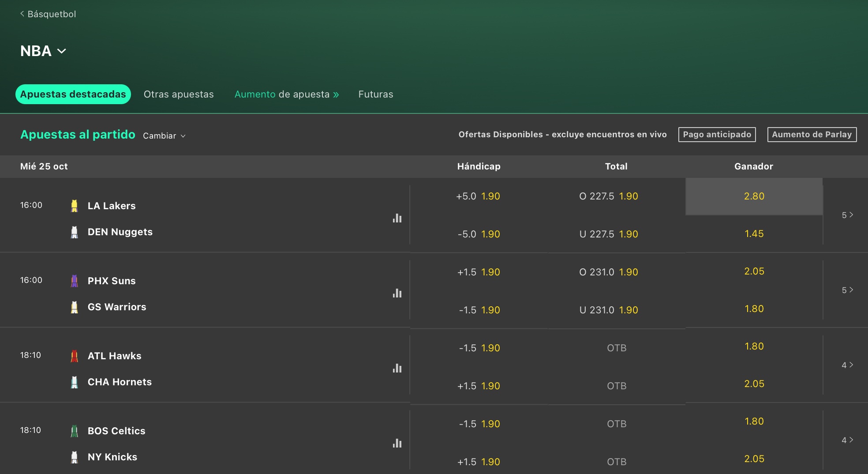The image size is (868, 474).
Task: Switch to the Otras apuestas tab
Action: (x=179, y=94)
